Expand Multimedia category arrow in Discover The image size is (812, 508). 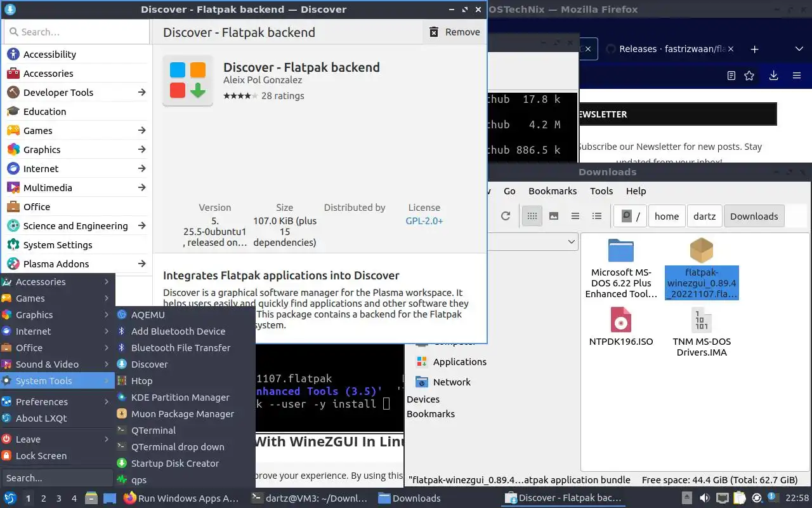coord(141,188)
